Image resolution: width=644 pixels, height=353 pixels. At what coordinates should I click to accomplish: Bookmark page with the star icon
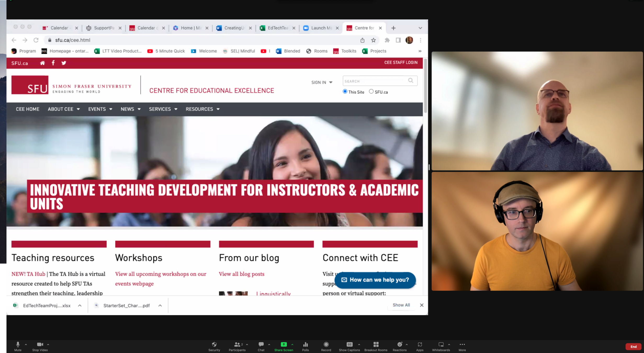pyautogui.click(x=373, y=40)
